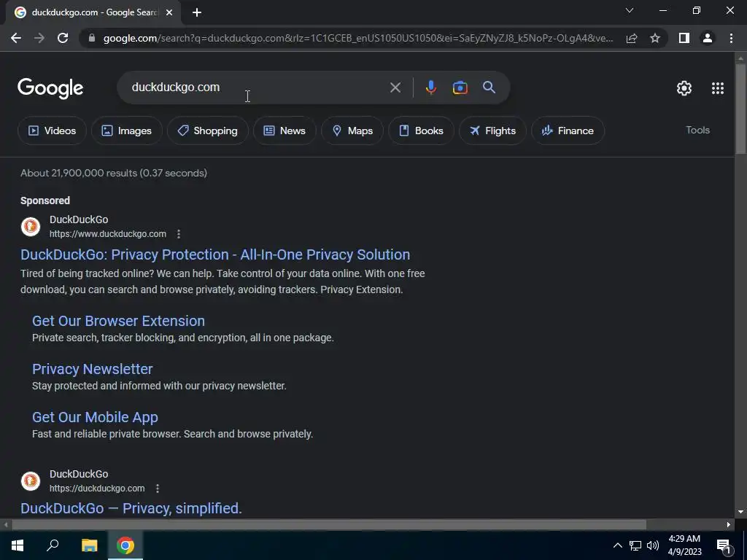Open network status tray icon
The height and width of the screenshot is (560, 747).
[x=635, y=545]
